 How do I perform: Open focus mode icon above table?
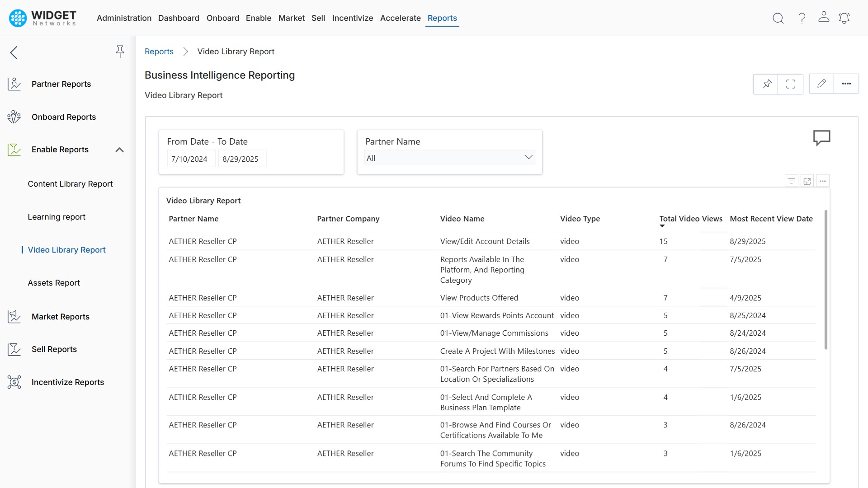807,181
